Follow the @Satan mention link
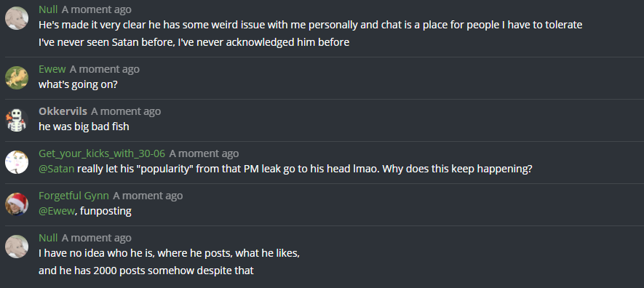This screenshot has width=644, height=288. tap(57, 169)
